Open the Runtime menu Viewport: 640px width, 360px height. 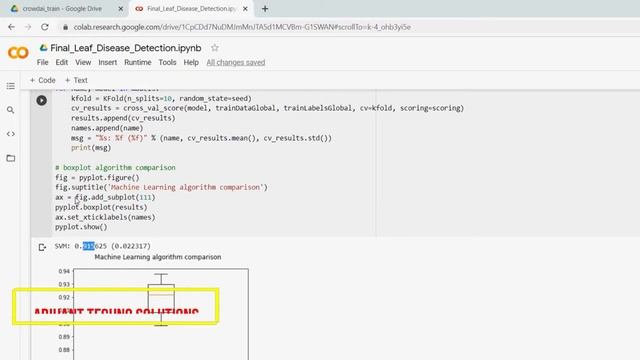(x=138, y=62)
